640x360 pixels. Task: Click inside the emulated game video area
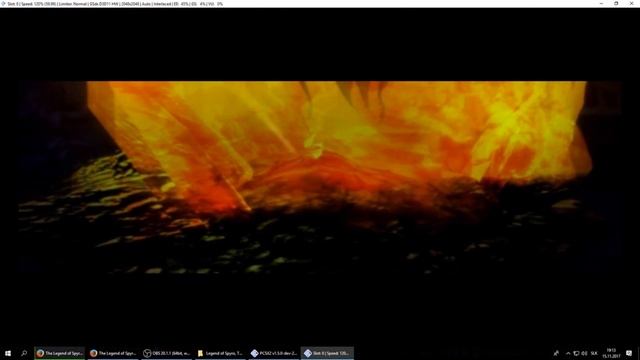(x=320, y=177)
